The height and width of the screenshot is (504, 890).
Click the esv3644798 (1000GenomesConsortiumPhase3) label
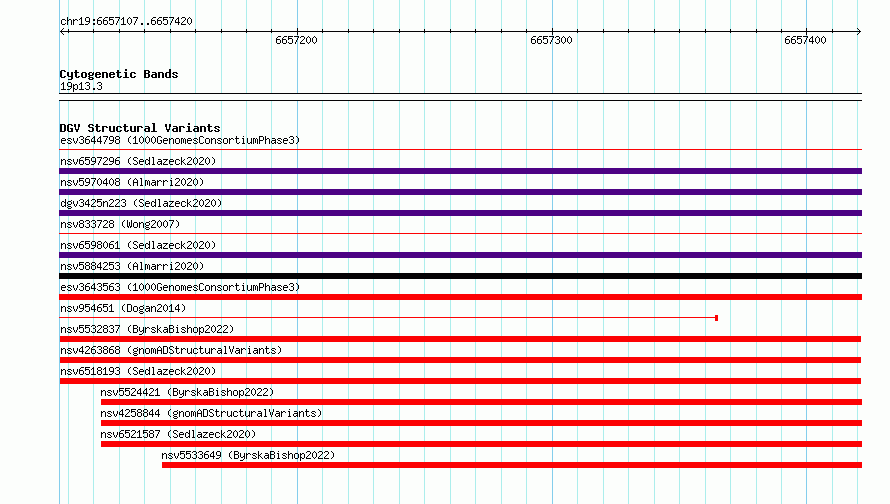pos(180,140)
